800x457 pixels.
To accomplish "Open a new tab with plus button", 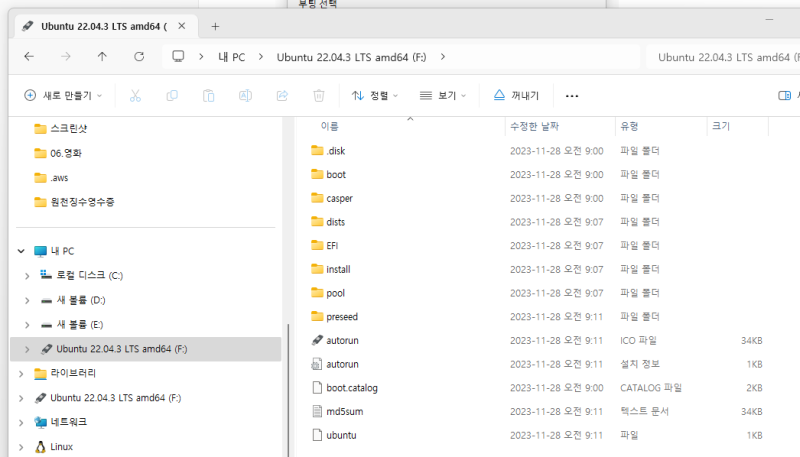I will coord(215,26).
